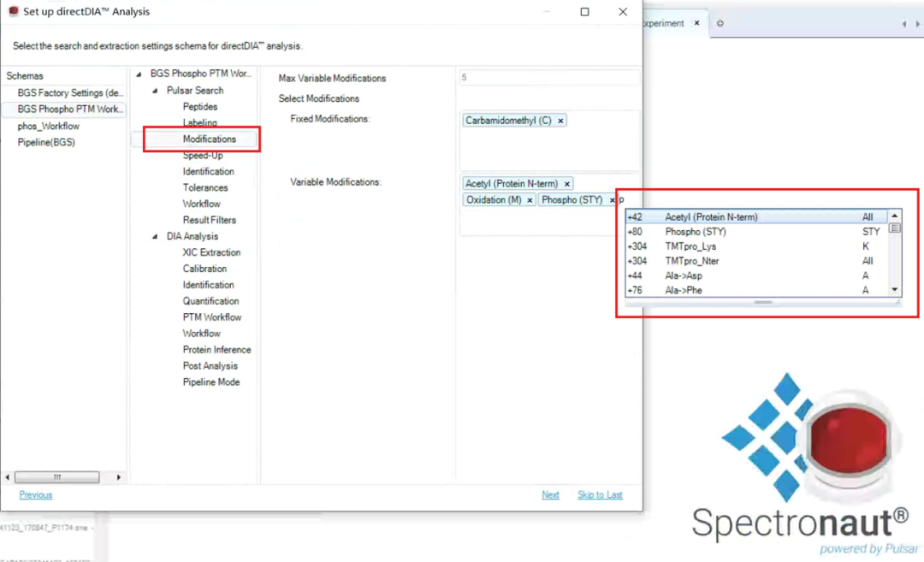
Task: Click the new tab icon beside Experiment
Action: (720, 24)
